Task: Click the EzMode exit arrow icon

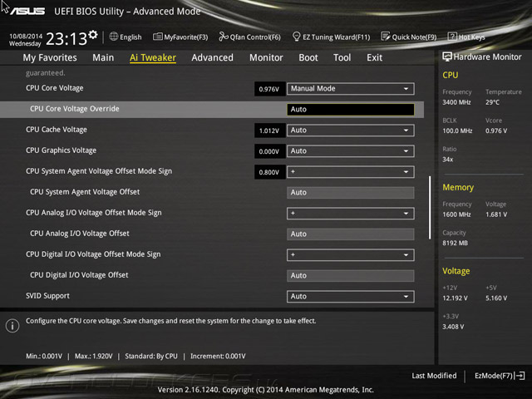Action: tap(520, 376)
